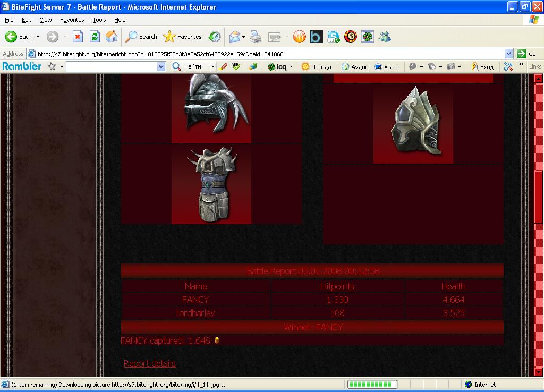Click the 'Winner: FANCY' text

click(x=313, y=327)
